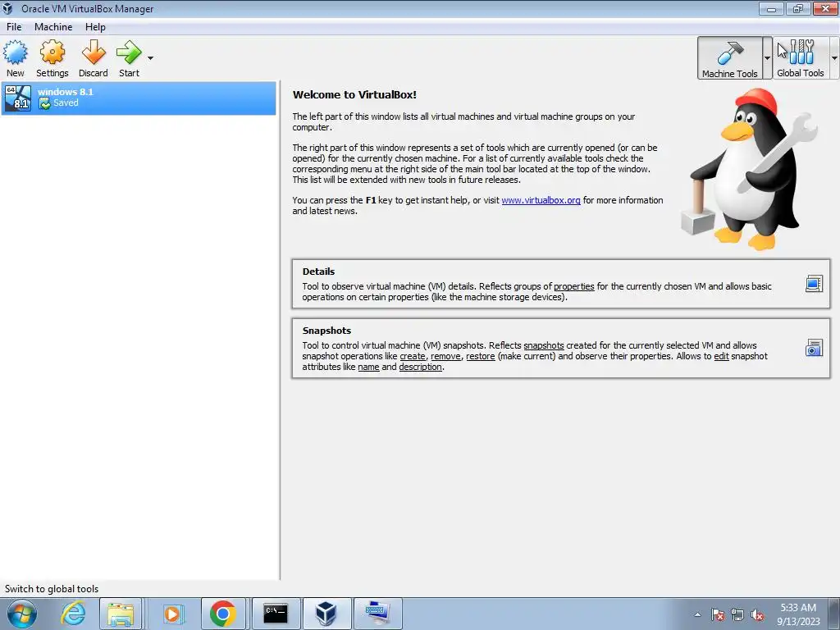Viewport: 840px width, 630px height.
Task: Expand the Start button dropdown arrow
Action: [150, 58]
